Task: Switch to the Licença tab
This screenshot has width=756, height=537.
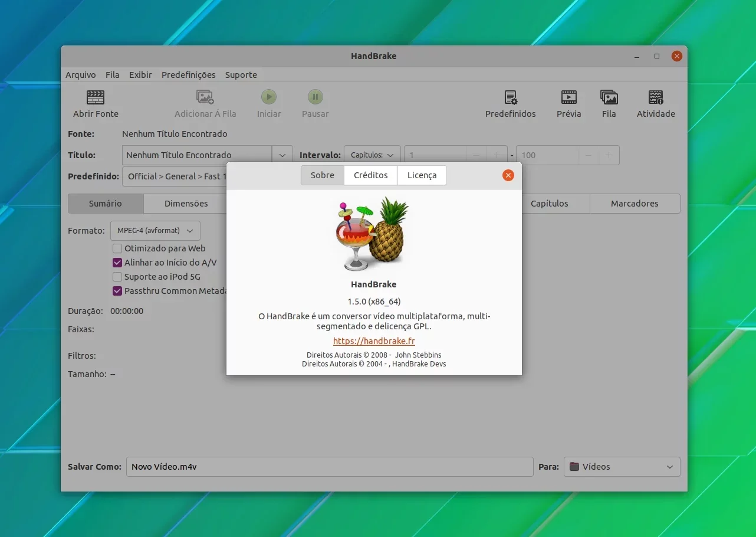Action: tap(422, 175)
